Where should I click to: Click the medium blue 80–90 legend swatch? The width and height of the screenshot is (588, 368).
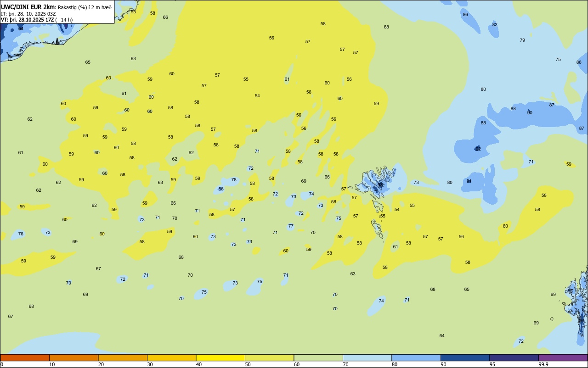[416, 357]
